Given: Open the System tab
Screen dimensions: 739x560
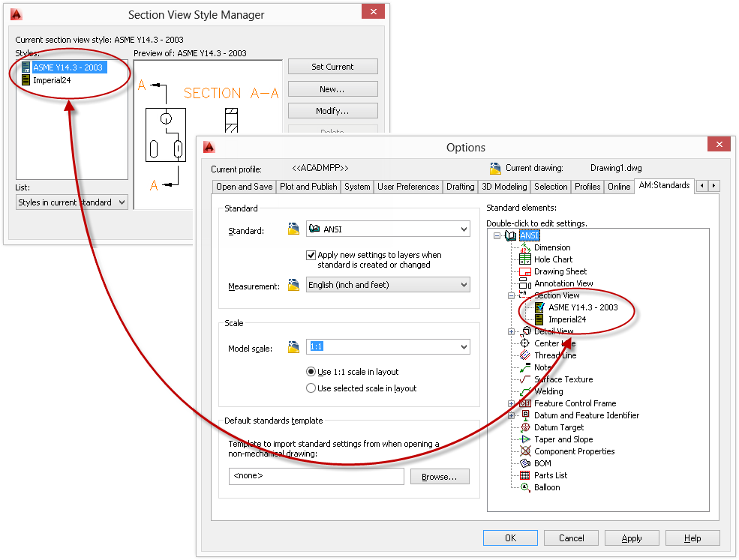Looking at the screenshot, I should [x=357, y=187].
